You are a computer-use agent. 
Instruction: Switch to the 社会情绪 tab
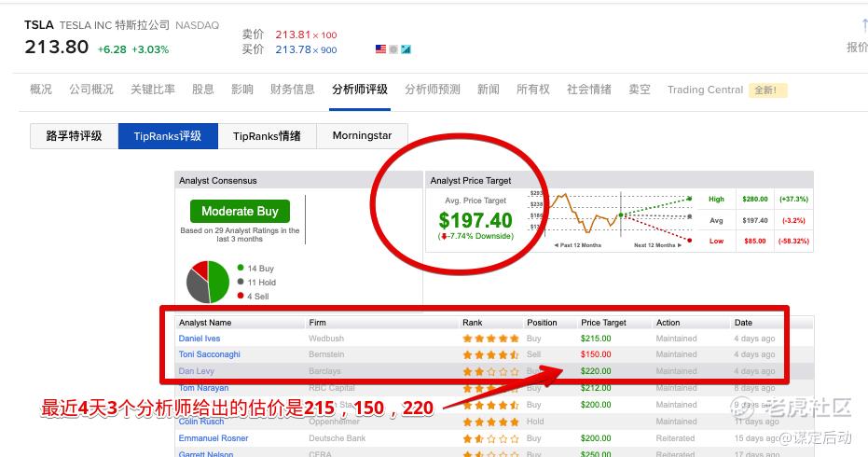coord(589,90)
